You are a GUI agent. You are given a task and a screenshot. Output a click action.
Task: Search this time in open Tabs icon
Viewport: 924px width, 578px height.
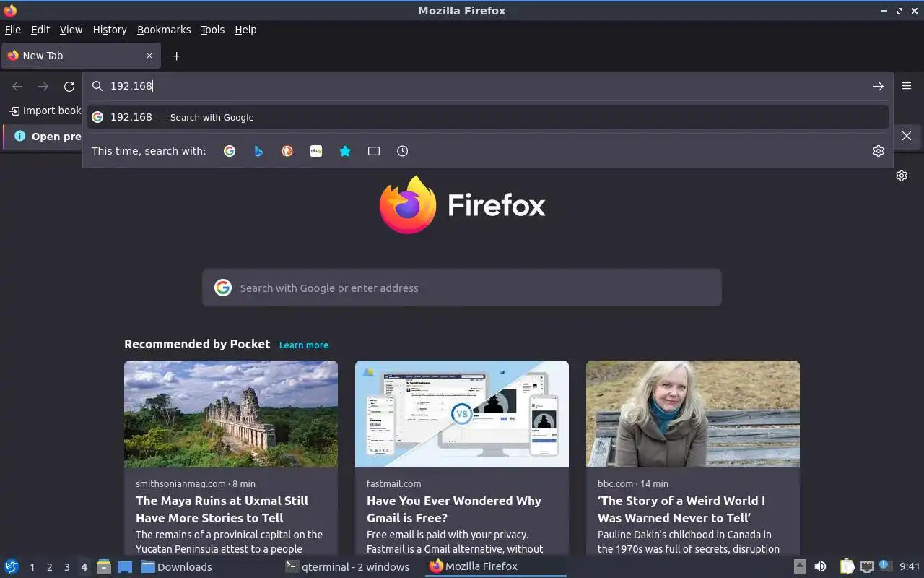point(374,151)
